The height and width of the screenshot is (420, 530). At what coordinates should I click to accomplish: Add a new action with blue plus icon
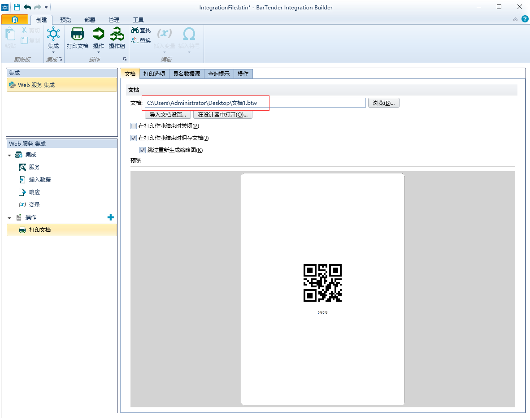click(111, 217)
